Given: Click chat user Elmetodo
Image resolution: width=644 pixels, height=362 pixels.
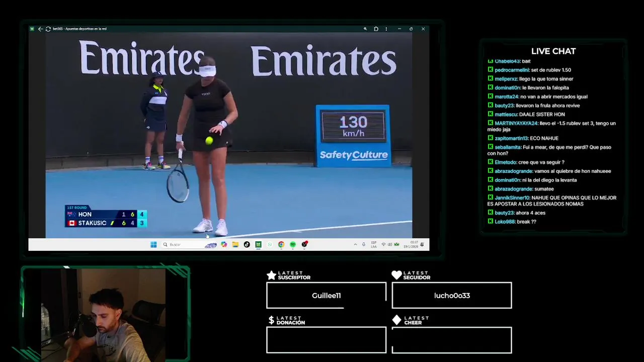Looking at the screenshot, I should [x=506, y=162].
